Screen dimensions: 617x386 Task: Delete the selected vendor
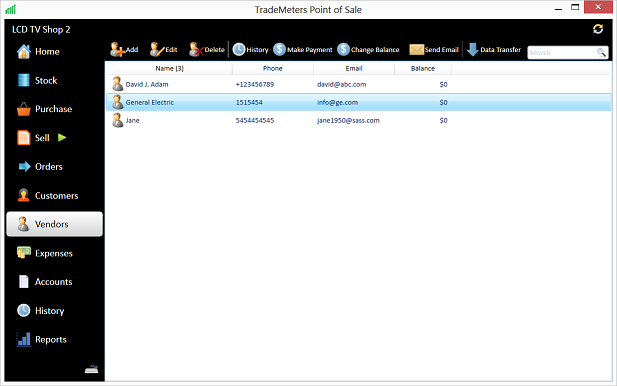point(207,50)
